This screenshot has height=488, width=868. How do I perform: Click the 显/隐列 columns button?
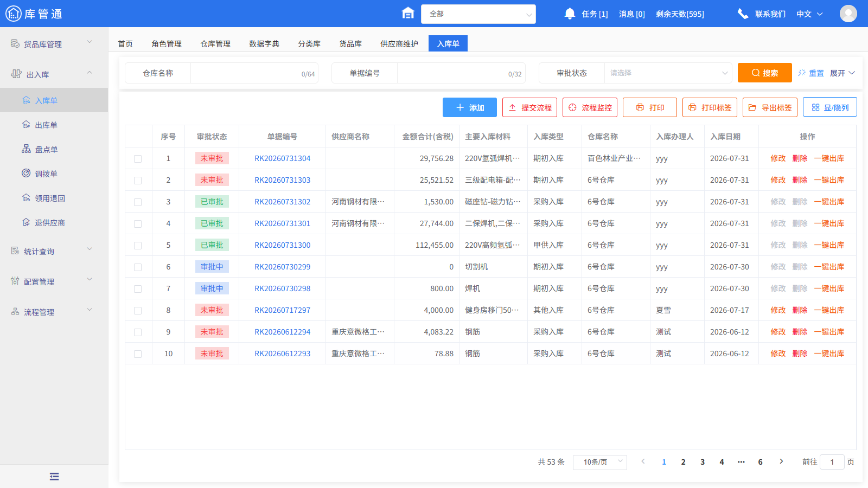click(x=830, y=107)
